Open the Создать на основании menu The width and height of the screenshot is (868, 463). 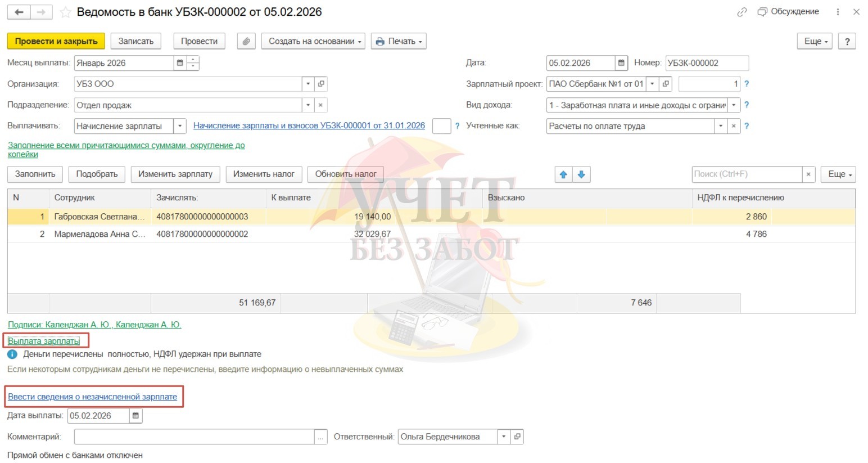pyautogui.click(x=313, y=41)
